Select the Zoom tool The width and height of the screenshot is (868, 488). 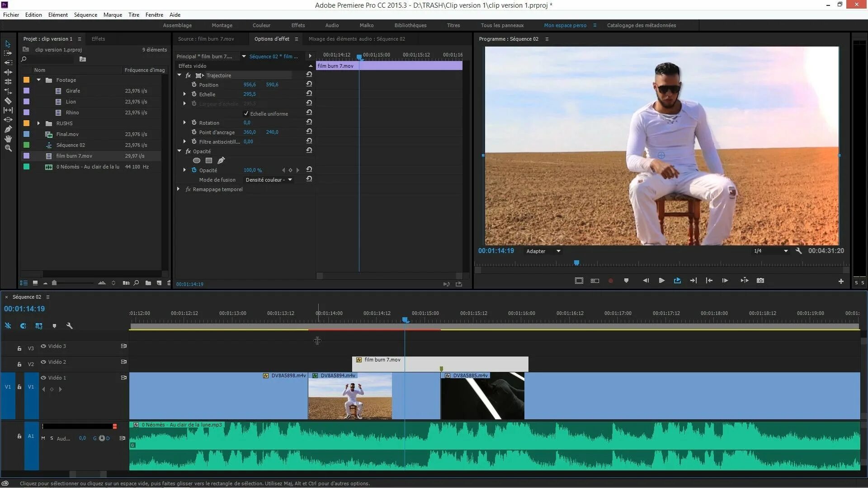tap(8, 148)
